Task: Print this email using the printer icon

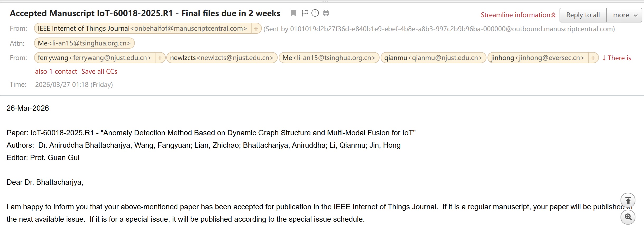Action: click(326, 13)
